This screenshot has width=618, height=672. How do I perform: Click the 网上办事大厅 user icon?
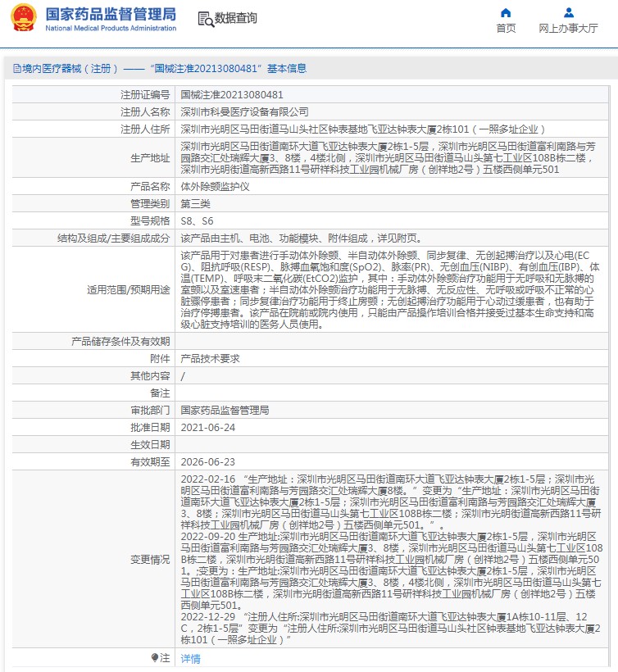569,12
